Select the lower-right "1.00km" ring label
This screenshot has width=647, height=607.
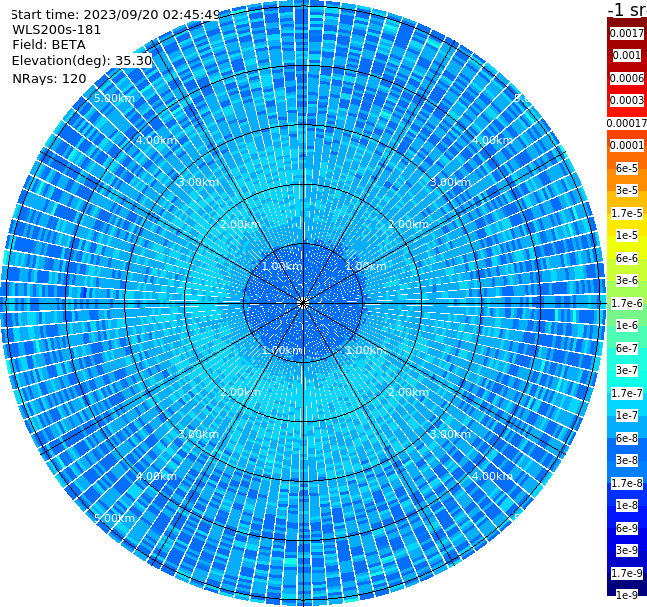(366, 350)
